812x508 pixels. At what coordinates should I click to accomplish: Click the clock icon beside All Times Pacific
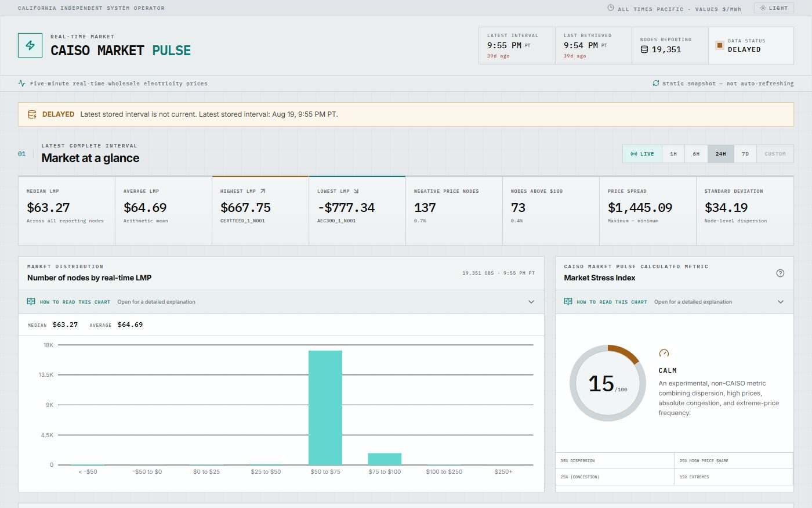[611, 8]
